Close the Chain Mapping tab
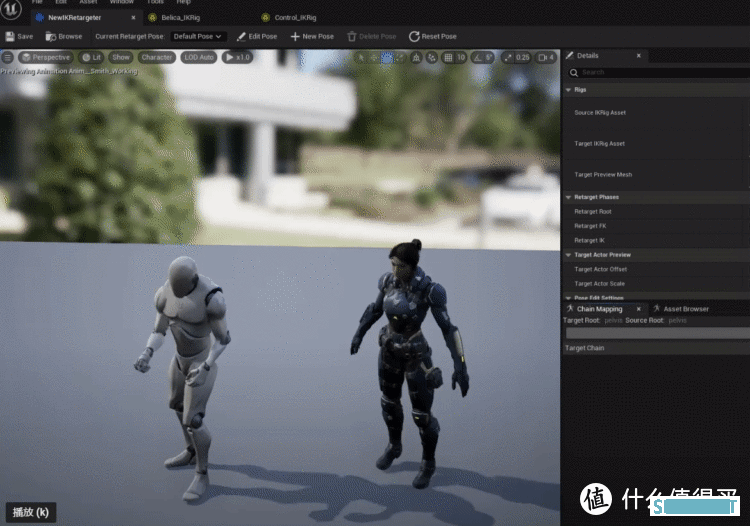This screenshot has width=750, height=526. tap(639, 309)
